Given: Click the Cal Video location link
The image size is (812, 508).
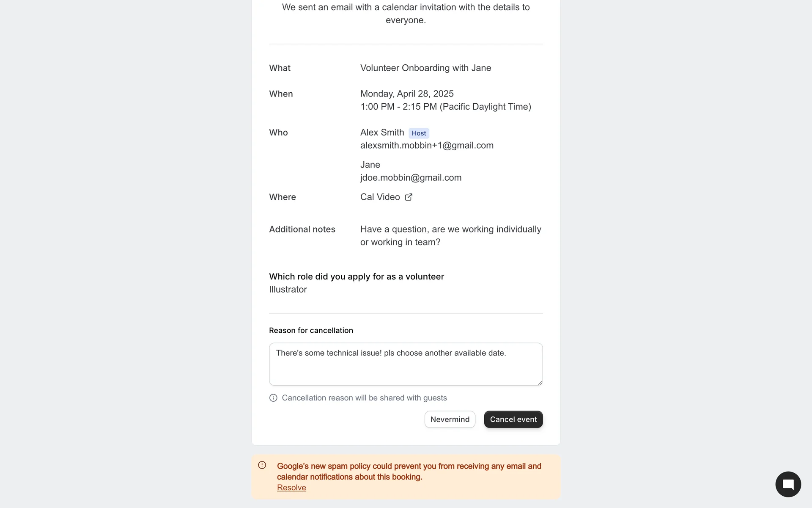Looking at the screenshot, I should pyautogui.click(x=380, y=197).
